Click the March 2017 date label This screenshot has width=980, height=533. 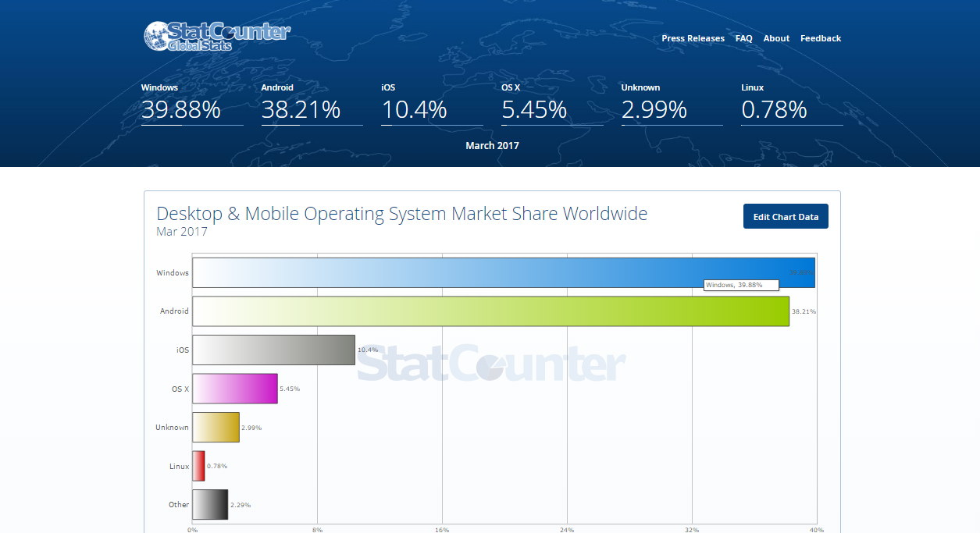point(492,145)
